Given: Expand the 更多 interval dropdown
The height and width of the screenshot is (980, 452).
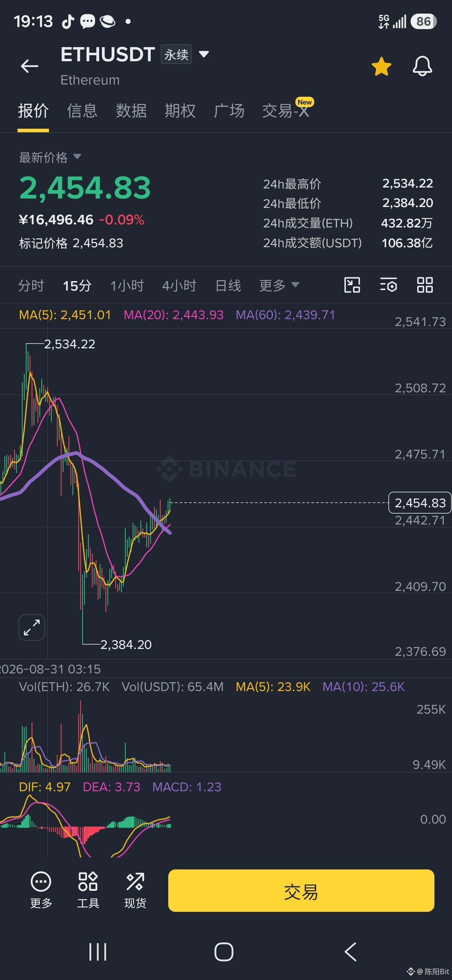Looking at the screenshot, I should point(279,285).
